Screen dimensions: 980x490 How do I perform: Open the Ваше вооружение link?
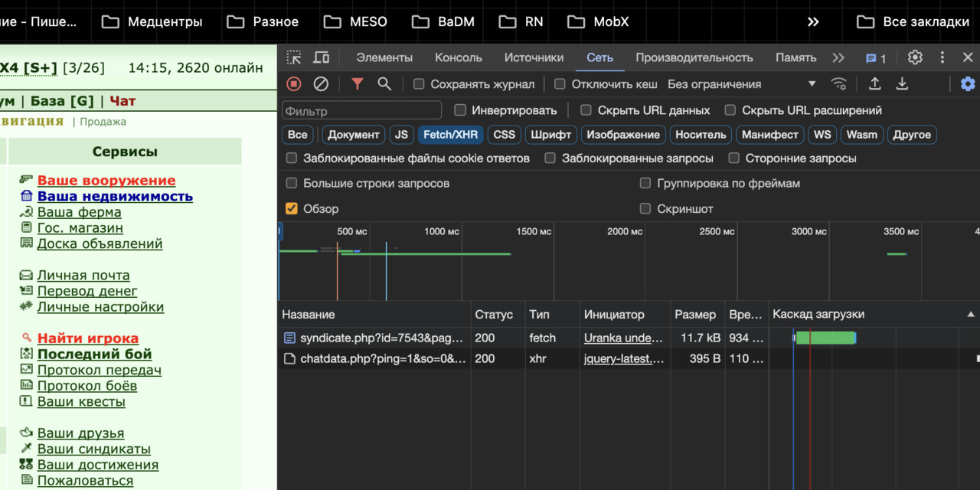[x=106, y=181]
